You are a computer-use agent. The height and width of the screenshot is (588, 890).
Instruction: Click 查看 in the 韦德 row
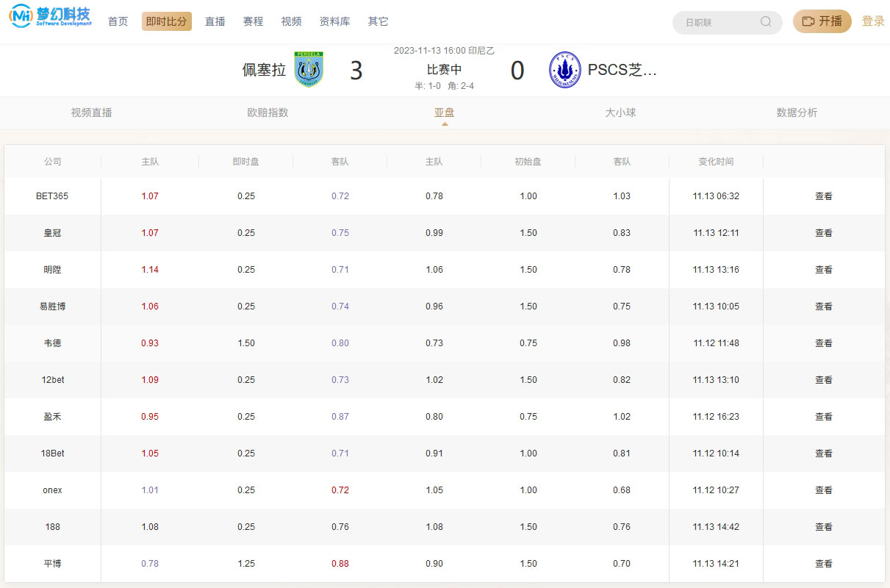824,343
